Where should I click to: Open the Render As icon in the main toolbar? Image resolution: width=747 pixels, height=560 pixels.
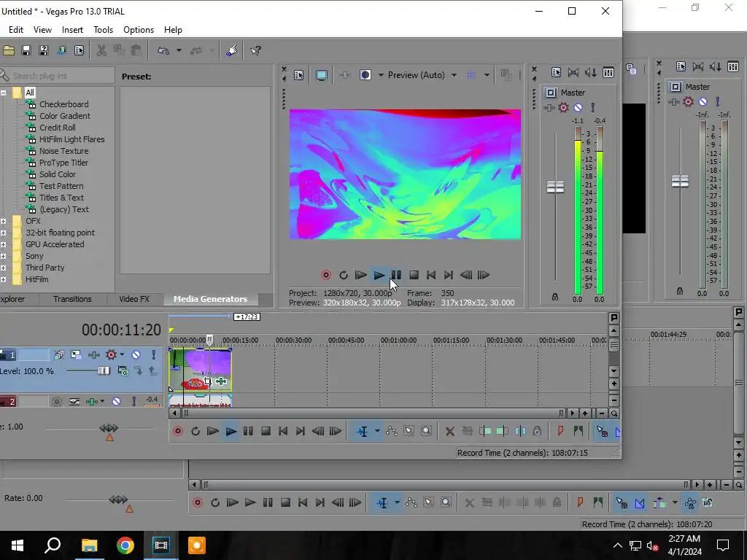[61, 50]
